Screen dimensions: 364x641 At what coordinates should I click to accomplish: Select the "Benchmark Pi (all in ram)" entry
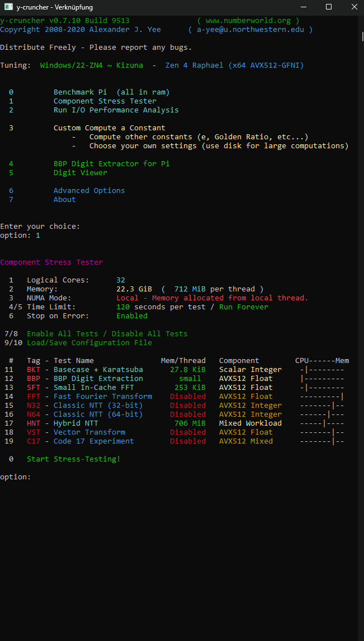pyautogui.click(x=111, y=92)
